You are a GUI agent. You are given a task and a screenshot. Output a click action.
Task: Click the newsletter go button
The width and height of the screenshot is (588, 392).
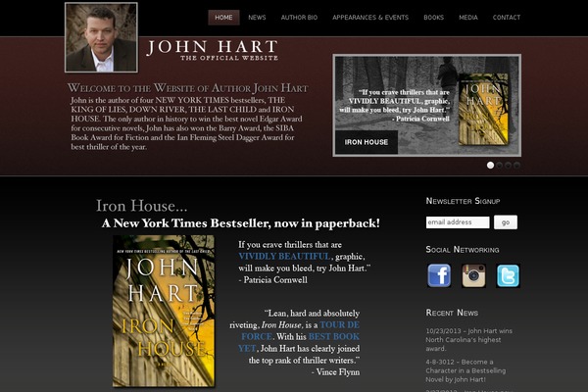tap(506, 222)
